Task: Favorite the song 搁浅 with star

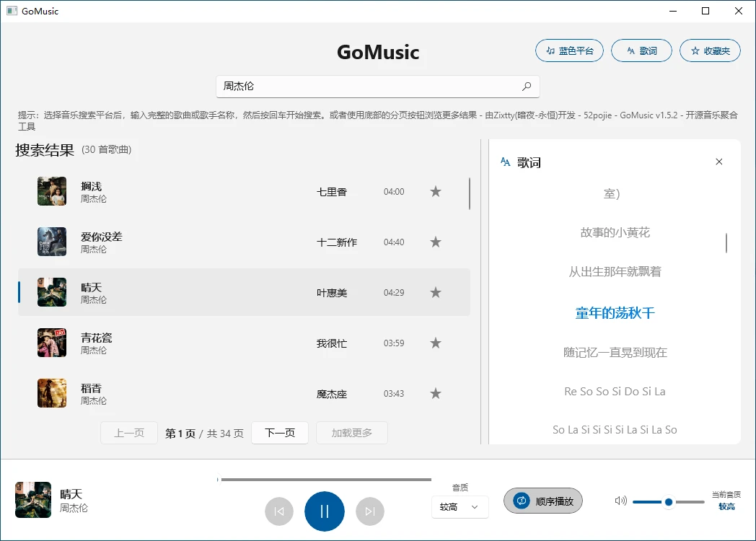Action: [x=436, y=192]
